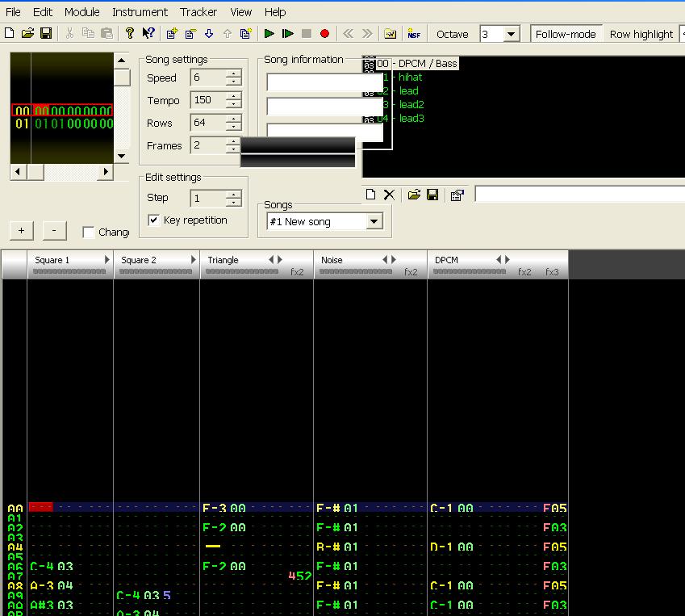Click the plus button to add frame
The width and height of the screenshot is (685, 616).
pyautogui.click(x=21, y=231)
